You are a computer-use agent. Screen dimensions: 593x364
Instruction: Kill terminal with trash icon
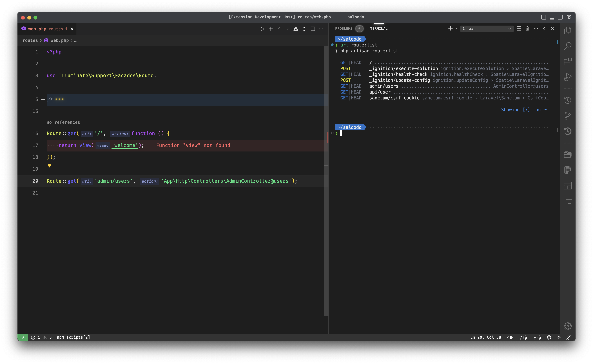(527, 28)
